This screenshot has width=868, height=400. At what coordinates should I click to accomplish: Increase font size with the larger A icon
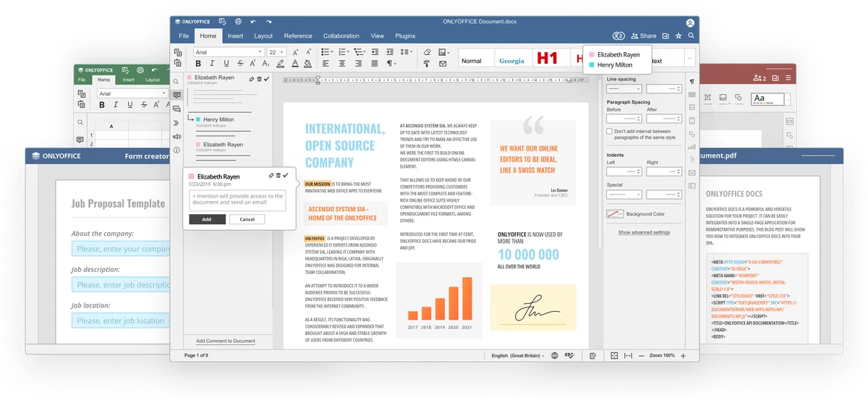[295, 52]
